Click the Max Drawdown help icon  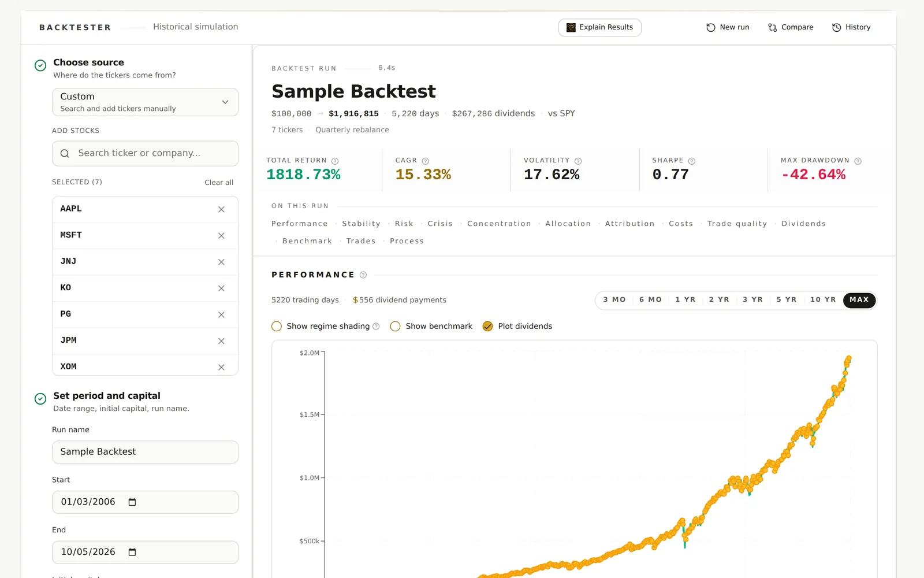point(858,161)
